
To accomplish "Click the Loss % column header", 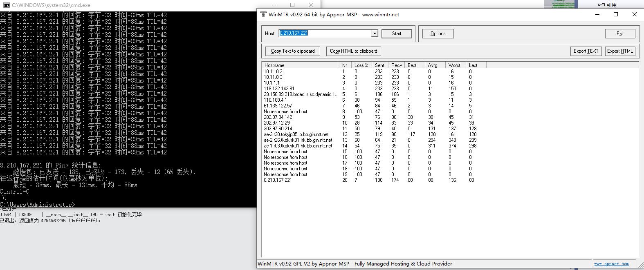I will (361, 65).
